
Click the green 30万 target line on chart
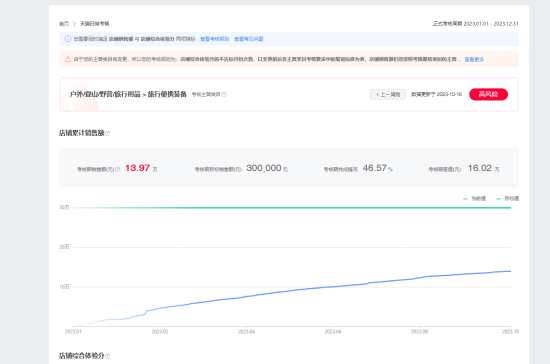(x=292, y=208)
